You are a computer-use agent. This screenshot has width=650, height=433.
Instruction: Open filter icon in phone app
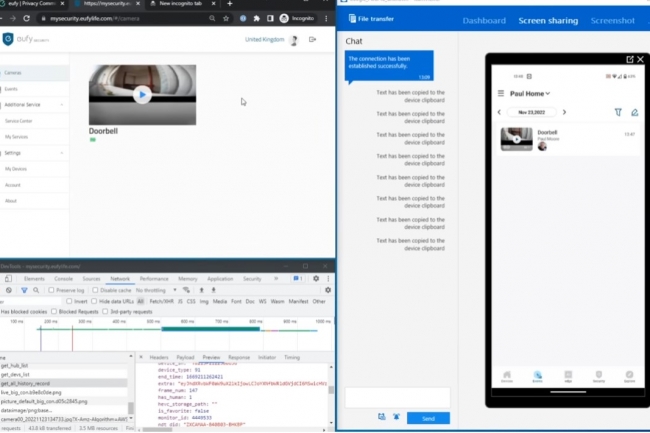[617, 112]
